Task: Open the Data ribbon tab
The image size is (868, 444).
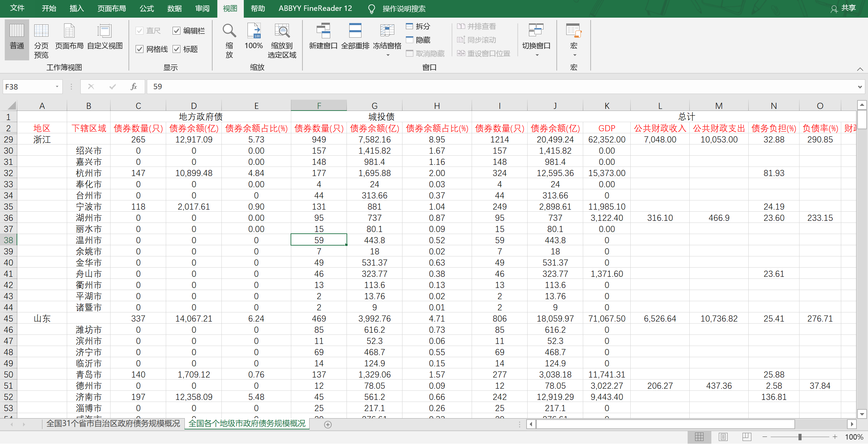Action: coord(174,8)
